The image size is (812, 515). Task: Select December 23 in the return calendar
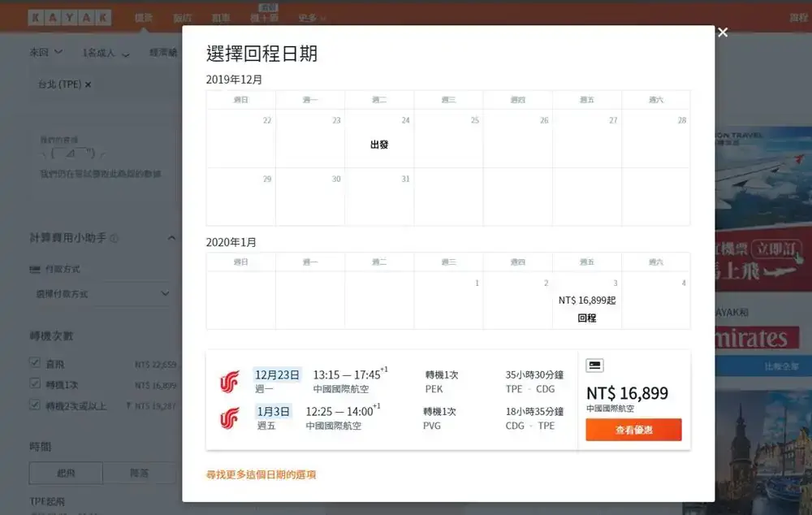pos(310,138)
